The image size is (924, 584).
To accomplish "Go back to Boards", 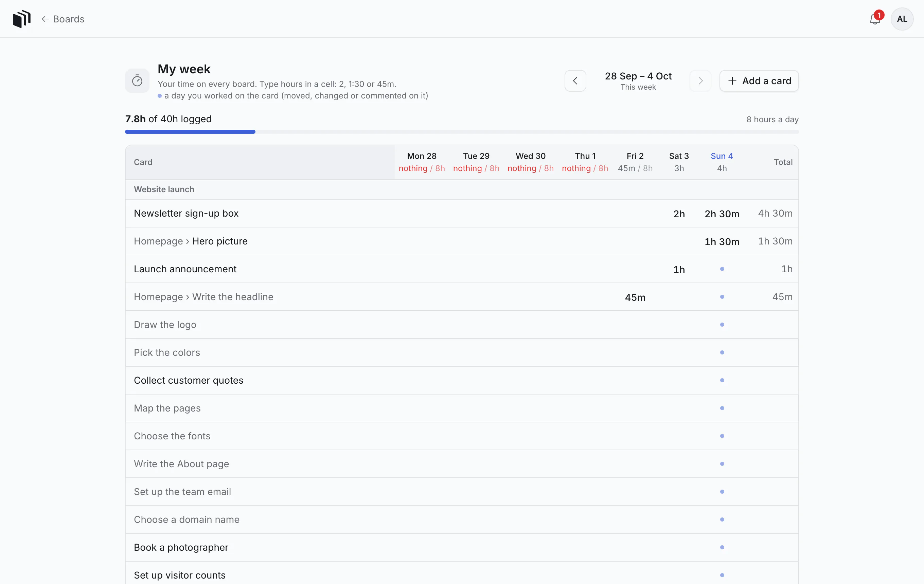I will [x=63, y=19].
